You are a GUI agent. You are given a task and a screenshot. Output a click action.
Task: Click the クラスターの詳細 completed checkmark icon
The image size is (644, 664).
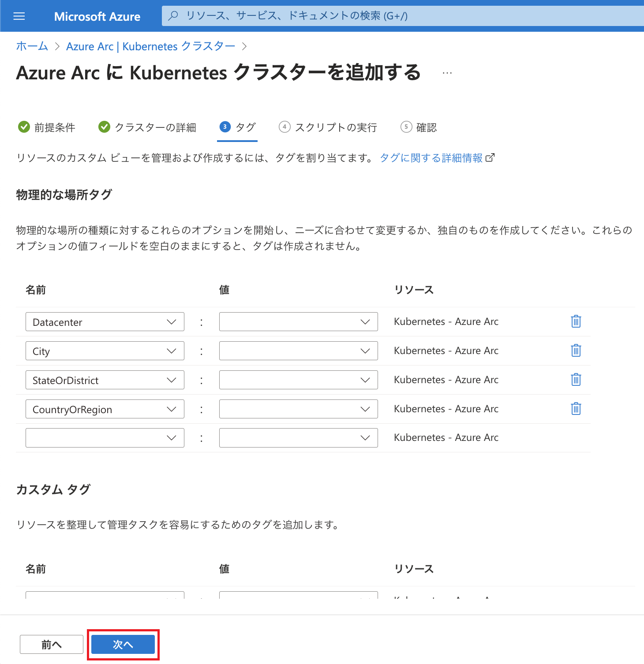coord(104,127)
